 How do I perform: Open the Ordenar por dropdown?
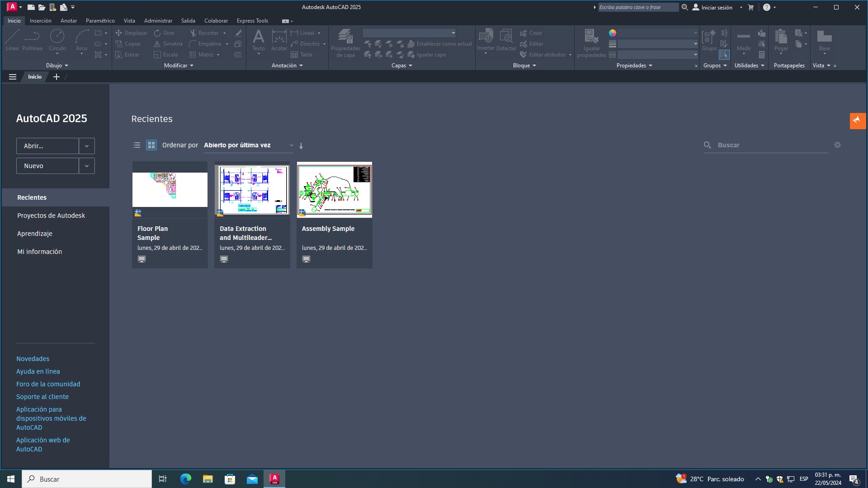[248, 145]
